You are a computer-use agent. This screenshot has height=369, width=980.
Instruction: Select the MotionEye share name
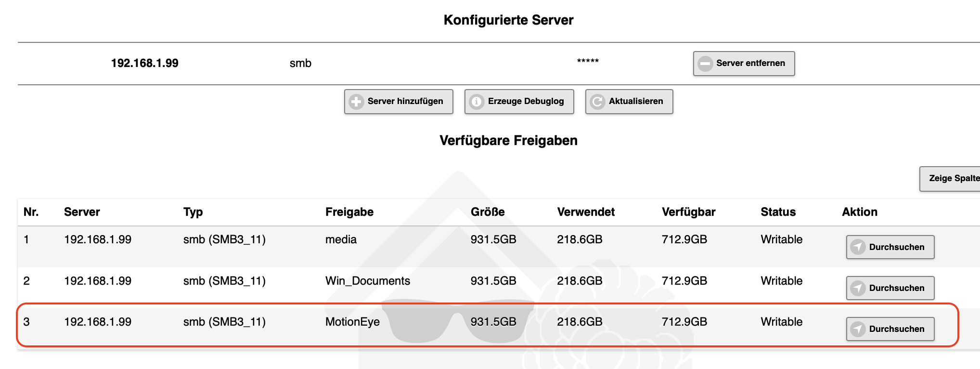tap(352, 322)
